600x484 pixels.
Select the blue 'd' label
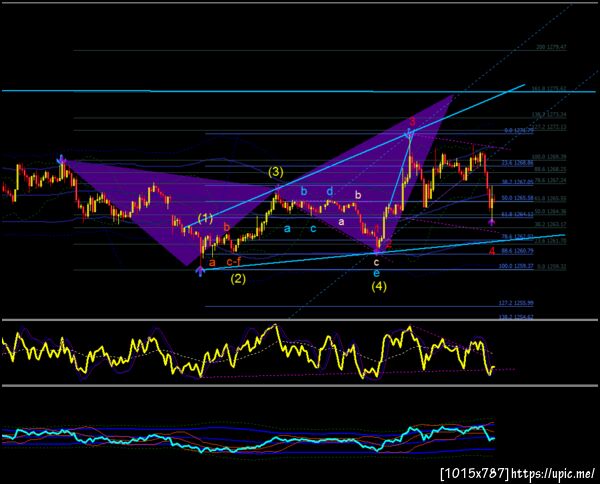coord(330,191)
